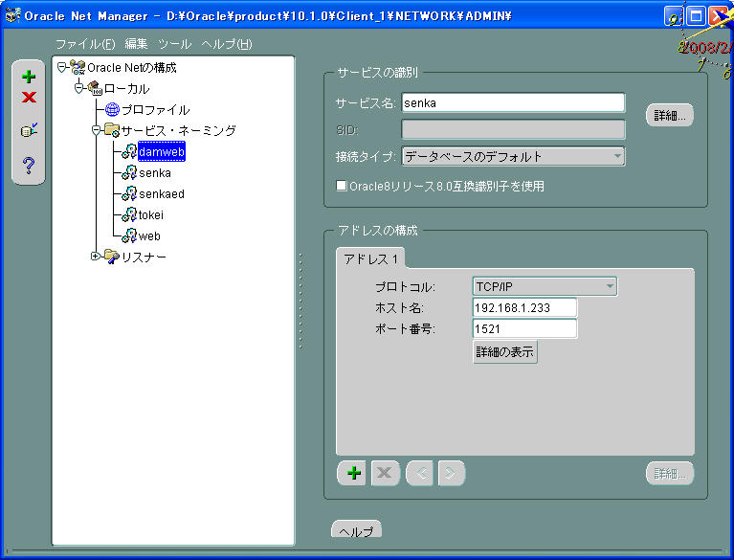Click the grey X remove address button
The height and width of the screenshot is (560, 734).
click(386, 473)
